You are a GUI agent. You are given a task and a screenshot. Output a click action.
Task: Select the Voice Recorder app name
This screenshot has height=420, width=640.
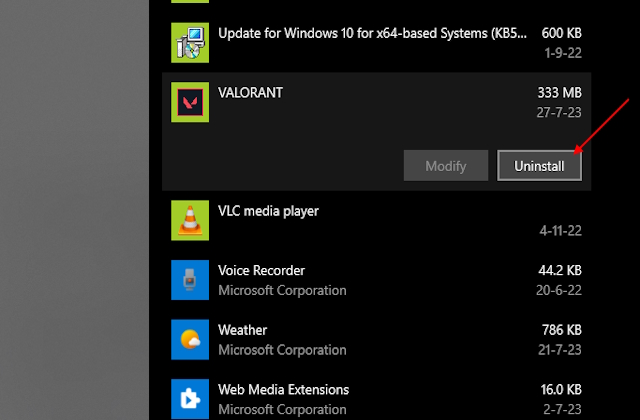click(261, 270)
